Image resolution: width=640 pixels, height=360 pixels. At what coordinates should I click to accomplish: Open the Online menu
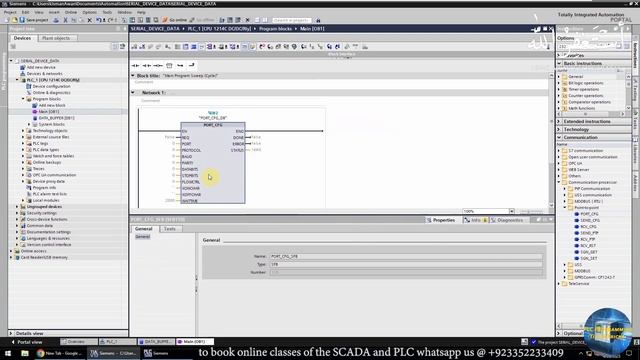point(71,12)
